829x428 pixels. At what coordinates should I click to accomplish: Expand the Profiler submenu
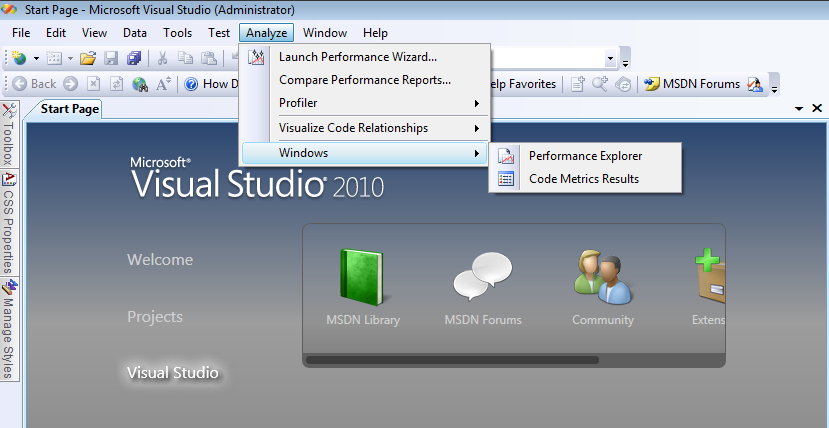point(365,103)
